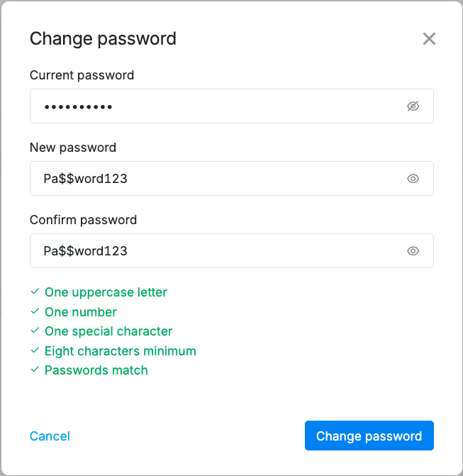Hide the Confirm password text
The image size is (463, 476).
pyautogui.click(x=413, y=251)
